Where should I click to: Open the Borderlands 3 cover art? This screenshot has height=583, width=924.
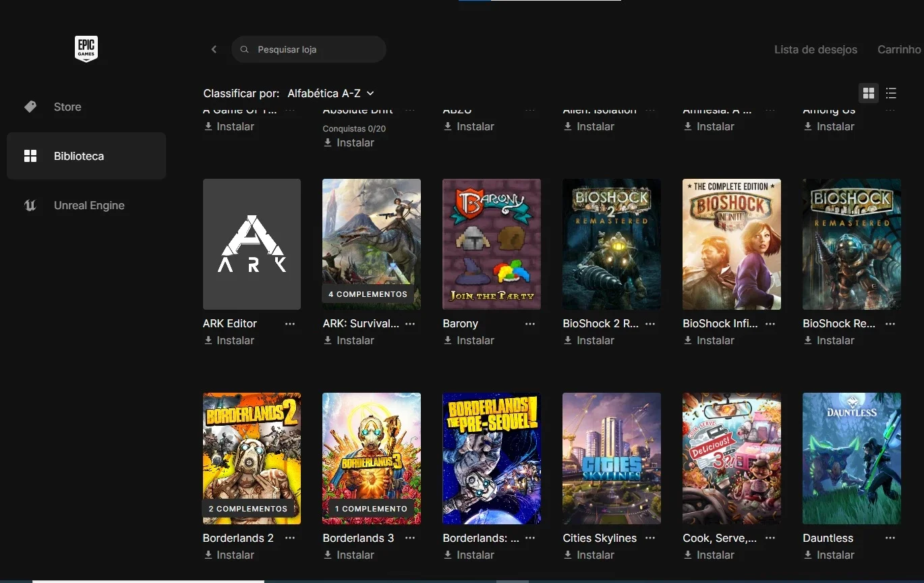pyautogui.click(x=372, y=458)
